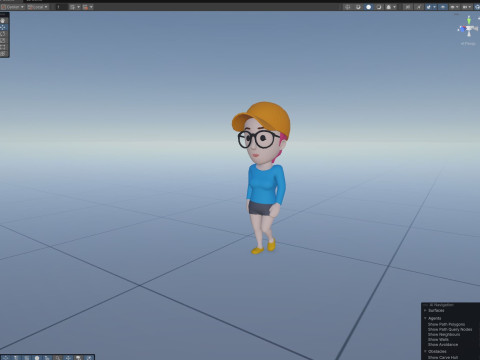Toggle scene lighting button next to 2D
The width and height of the screenshot is (480, 360).
click(419, 7)
